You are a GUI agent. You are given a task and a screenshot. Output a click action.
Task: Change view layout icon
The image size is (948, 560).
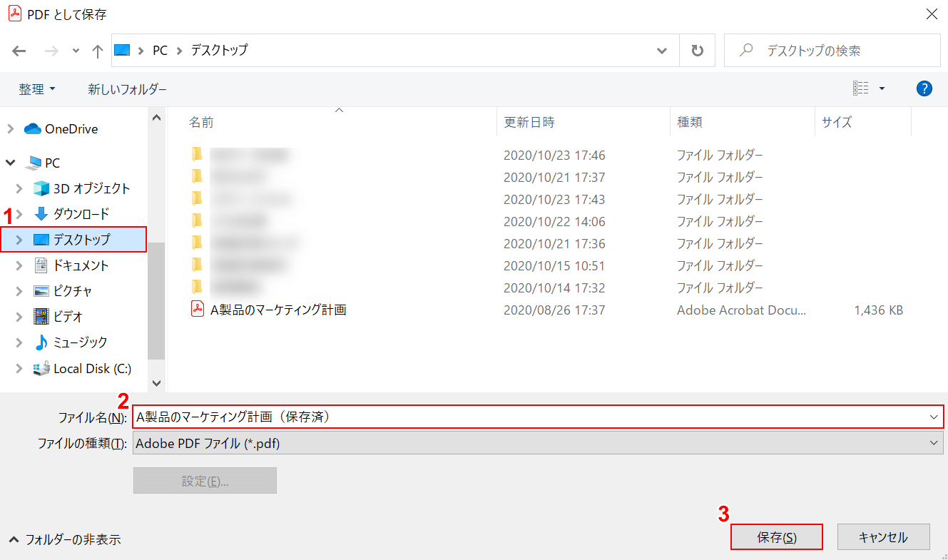(x=861, y=88)
